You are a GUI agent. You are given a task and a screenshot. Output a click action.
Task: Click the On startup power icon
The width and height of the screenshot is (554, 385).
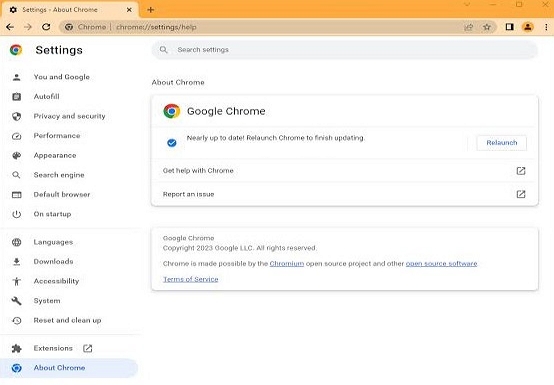click(x=17, y=214)
